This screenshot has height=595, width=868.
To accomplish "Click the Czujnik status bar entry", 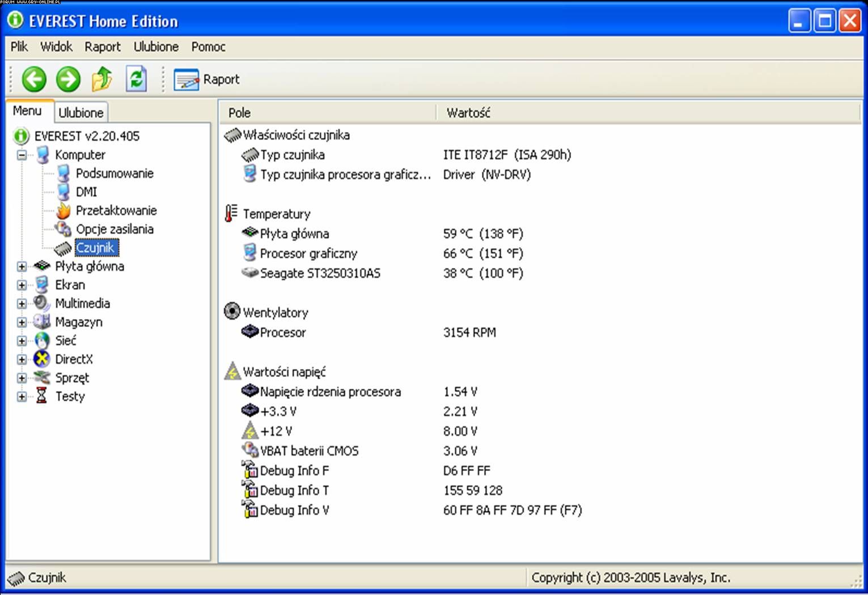I will pyautogui.click(x=37, y=577).
